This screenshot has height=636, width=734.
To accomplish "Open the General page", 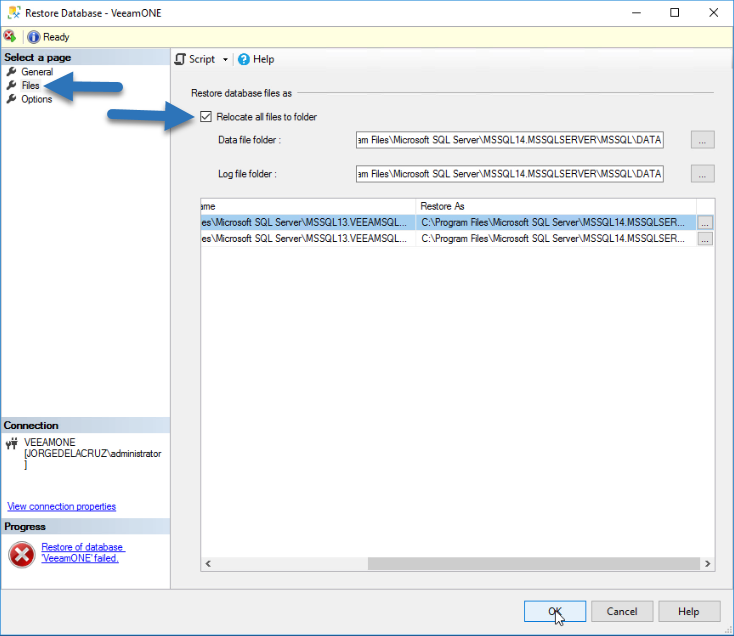I will click(x=37, y=72).
